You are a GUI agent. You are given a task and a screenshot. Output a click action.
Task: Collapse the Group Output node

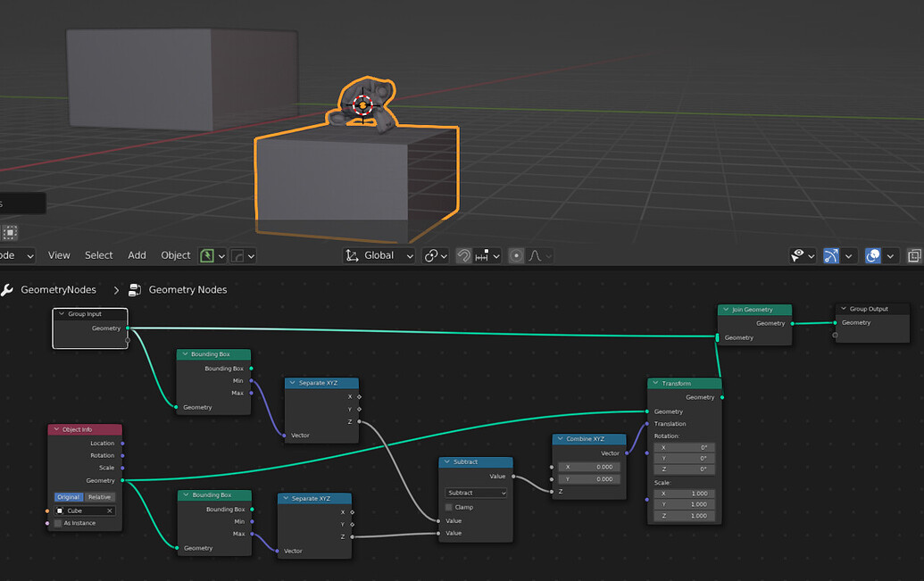(844, 308)
